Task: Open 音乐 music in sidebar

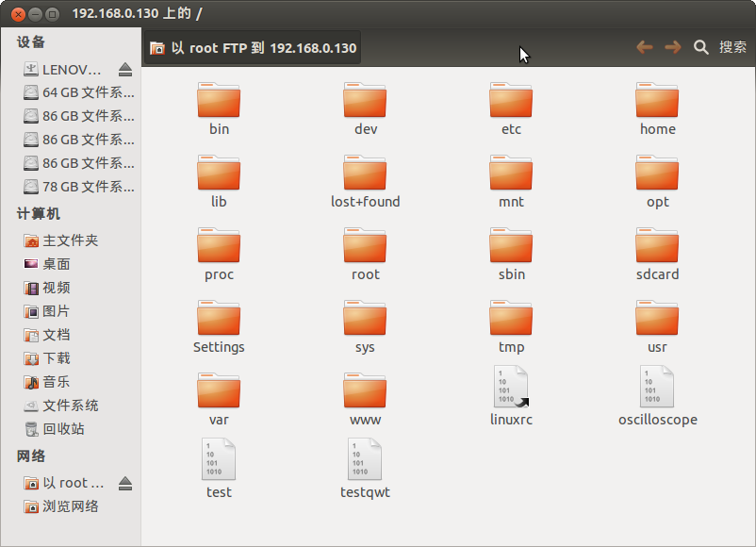Action: tap(47, 382)
